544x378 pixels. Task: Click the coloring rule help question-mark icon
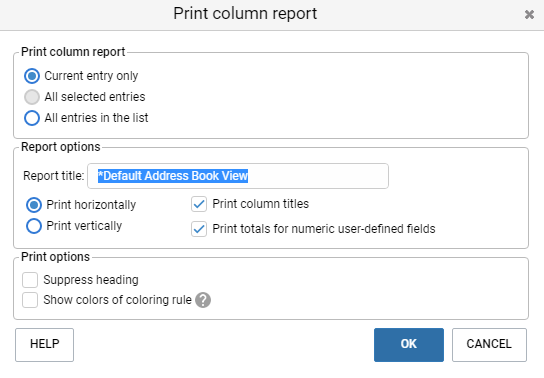click(x=203, y=300)
